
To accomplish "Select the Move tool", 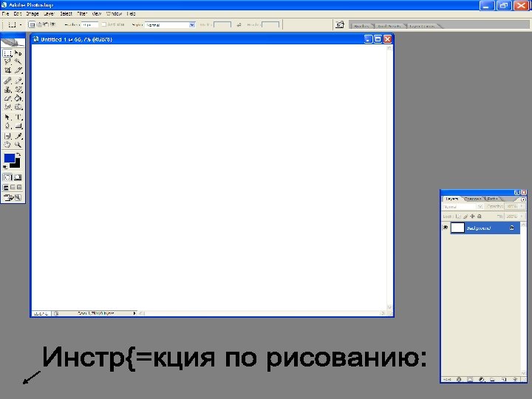I will [18, 53].
